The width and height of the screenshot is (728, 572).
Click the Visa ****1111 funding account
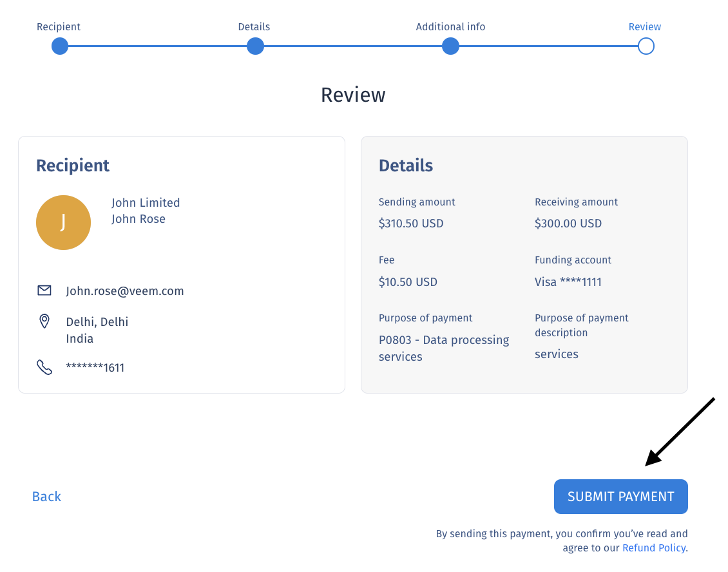pyautogui.click(x=568, y=282)
